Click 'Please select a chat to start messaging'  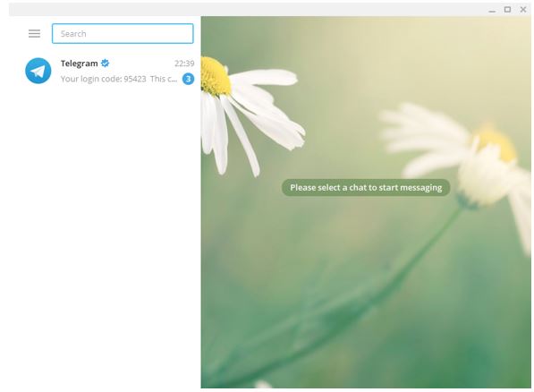pos(366,187)
